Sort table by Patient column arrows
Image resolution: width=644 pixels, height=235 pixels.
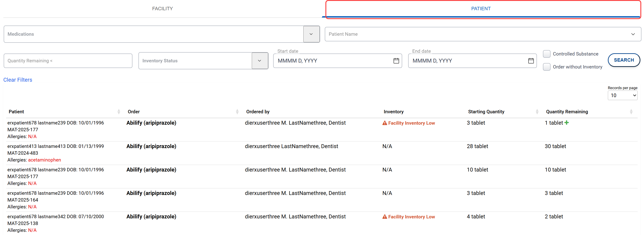click(x=119, y=112)
